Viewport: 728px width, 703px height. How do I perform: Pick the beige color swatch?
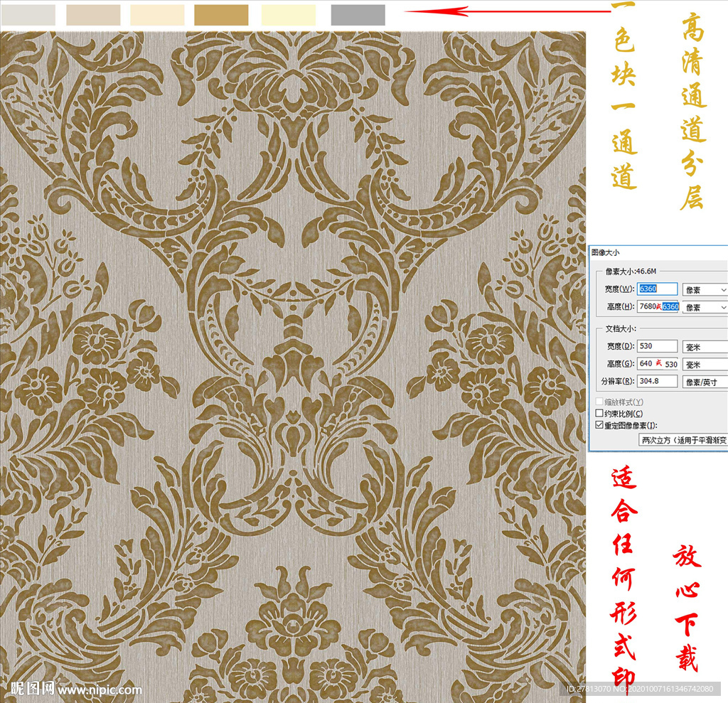[93, 15]
